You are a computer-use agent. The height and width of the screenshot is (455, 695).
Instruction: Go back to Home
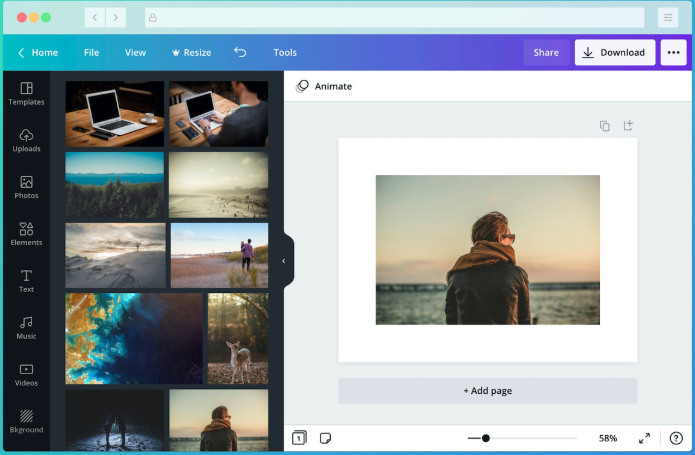pos(38,52)
